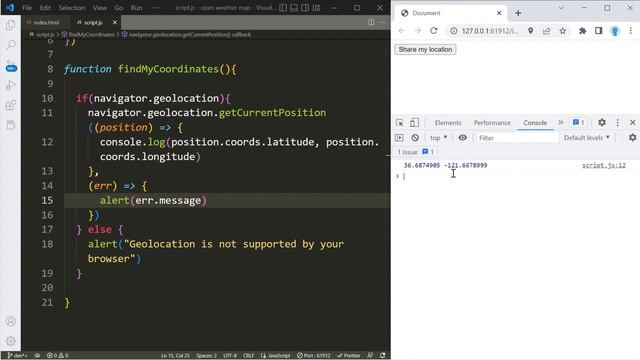Click the location permission pin icon in address bar
Viewport: 640px width, 360px height.
tap(530, 31)
